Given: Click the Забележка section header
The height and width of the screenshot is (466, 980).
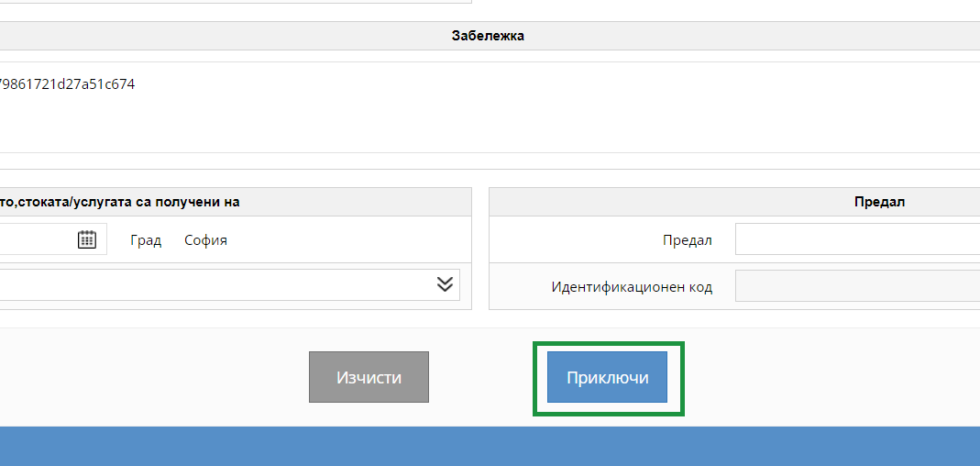Looking at the screenshot, I should [488, 36].
